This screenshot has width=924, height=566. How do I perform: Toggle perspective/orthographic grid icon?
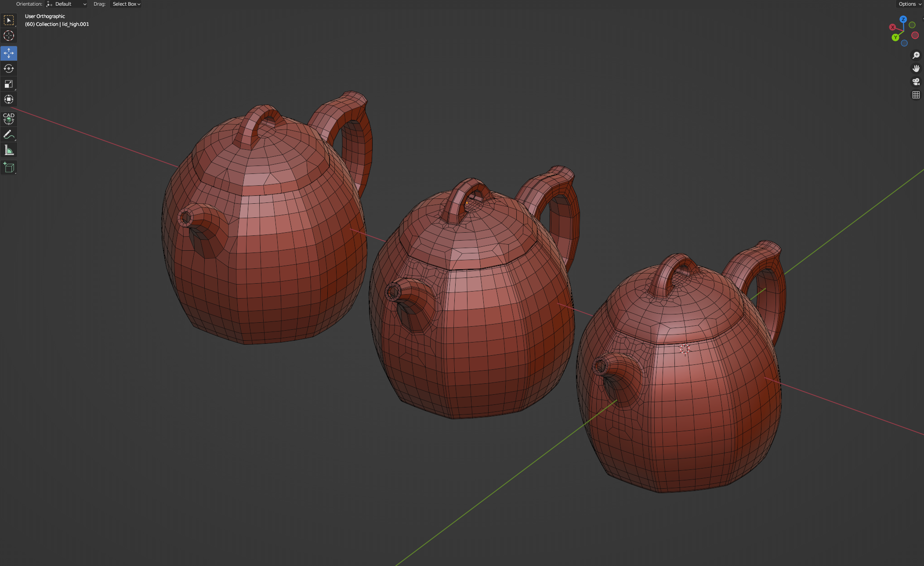[916, 95]
